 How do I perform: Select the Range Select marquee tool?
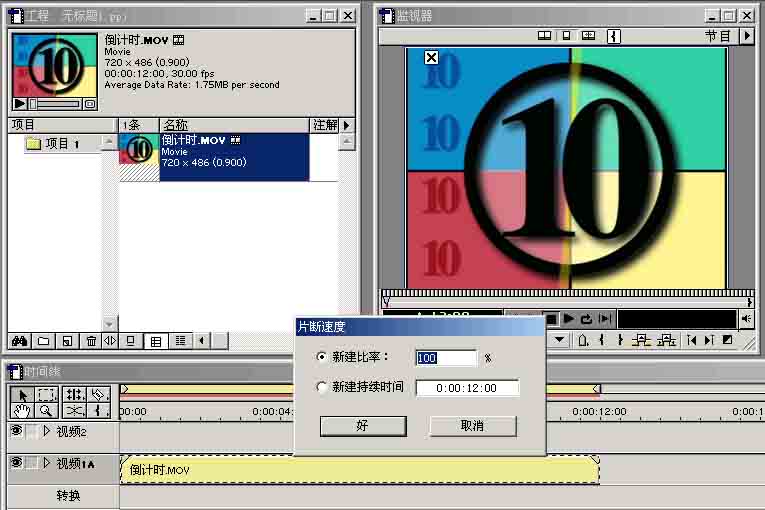pyautogui.click(x=46, y=394)
